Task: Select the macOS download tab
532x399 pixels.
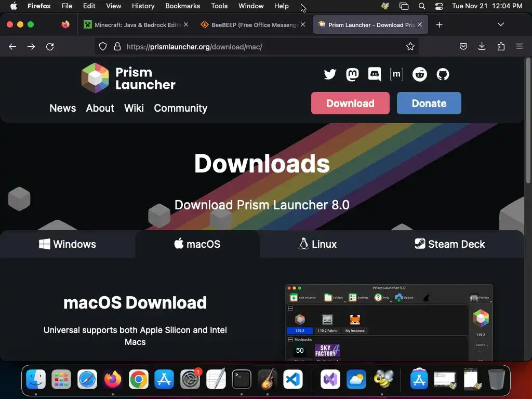Action: 197,244
